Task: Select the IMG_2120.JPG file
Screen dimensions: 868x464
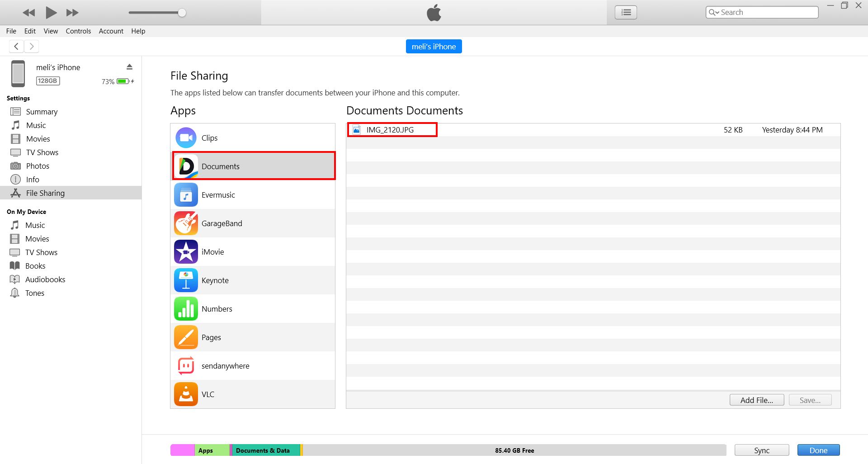Action: point(390,130)
